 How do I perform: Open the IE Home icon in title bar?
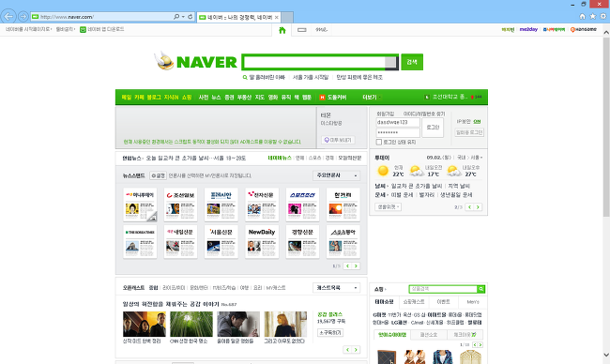pos(582,16)
